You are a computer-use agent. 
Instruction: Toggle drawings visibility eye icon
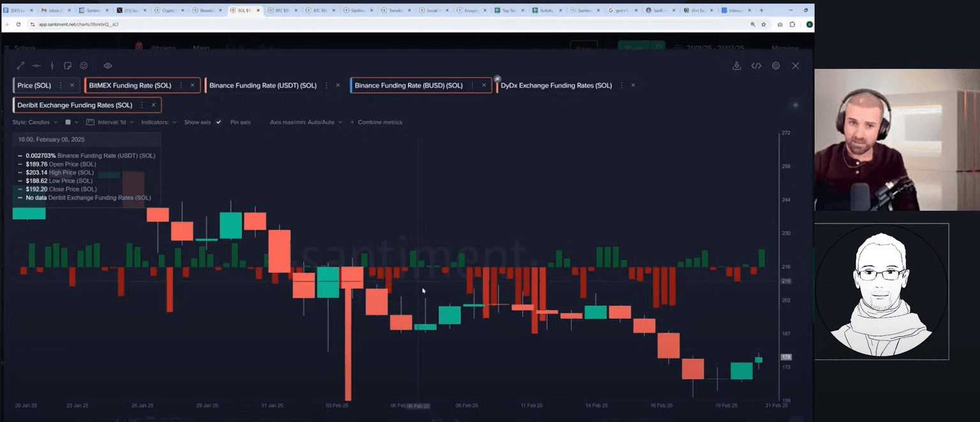(108, 66)
